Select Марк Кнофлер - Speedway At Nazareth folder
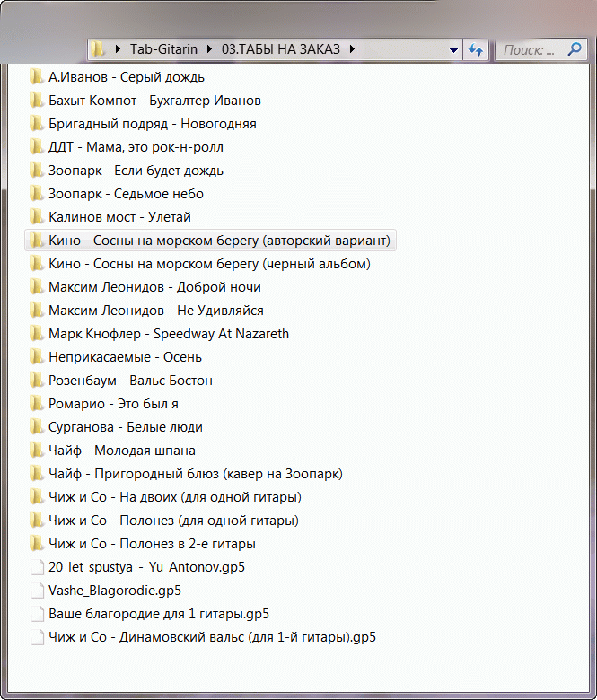The height and width of the screenshot is (700, 597). pos(169,334)
